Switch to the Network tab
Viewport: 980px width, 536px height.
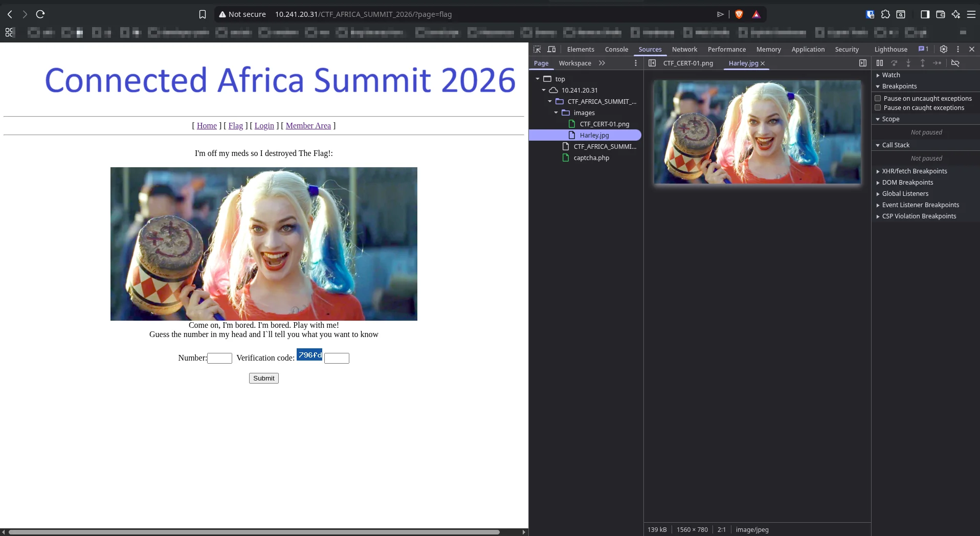click(x=684, y=49)
